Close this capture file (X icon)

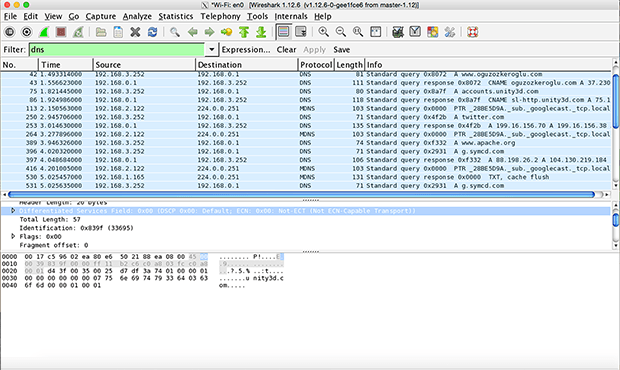(x=135, y=32)
